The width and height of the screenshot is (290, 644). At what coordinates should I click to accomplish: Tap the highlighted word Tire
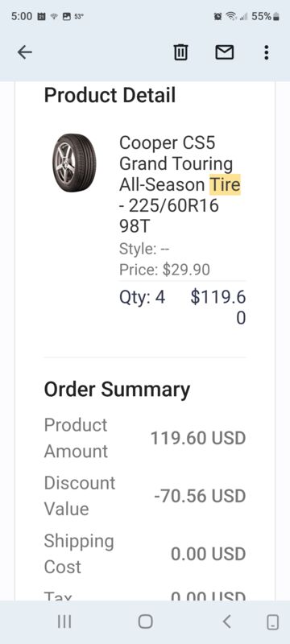(x=225, y=184)
